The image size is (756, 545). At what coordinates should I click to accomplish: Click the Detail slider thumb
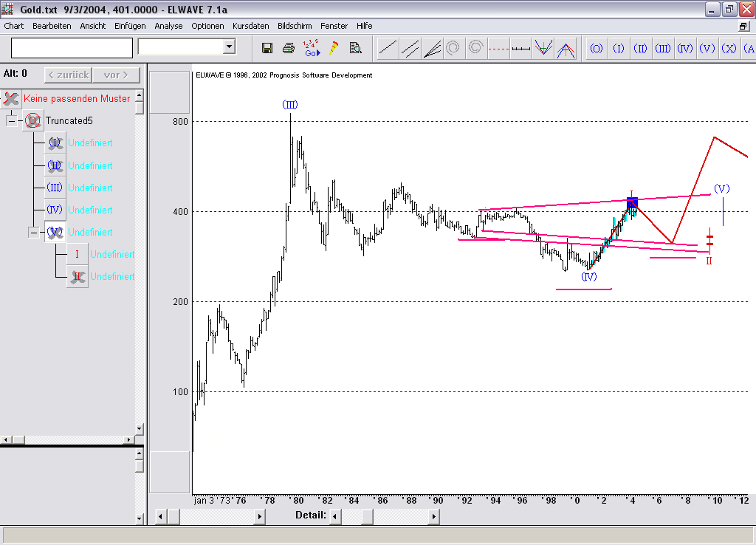click(367, 516)
